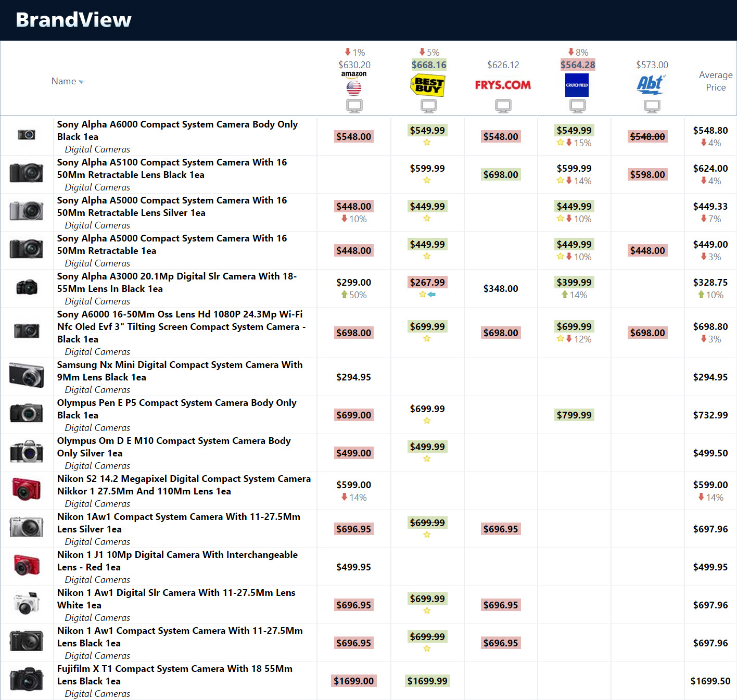Click the FRYS.COM retailer logo

503,85
